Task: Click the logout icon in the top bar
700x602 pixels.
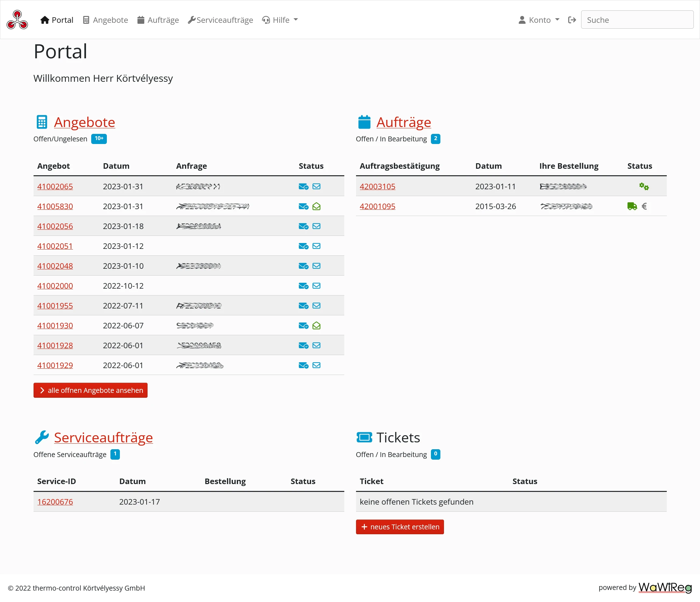Action: 572,20
